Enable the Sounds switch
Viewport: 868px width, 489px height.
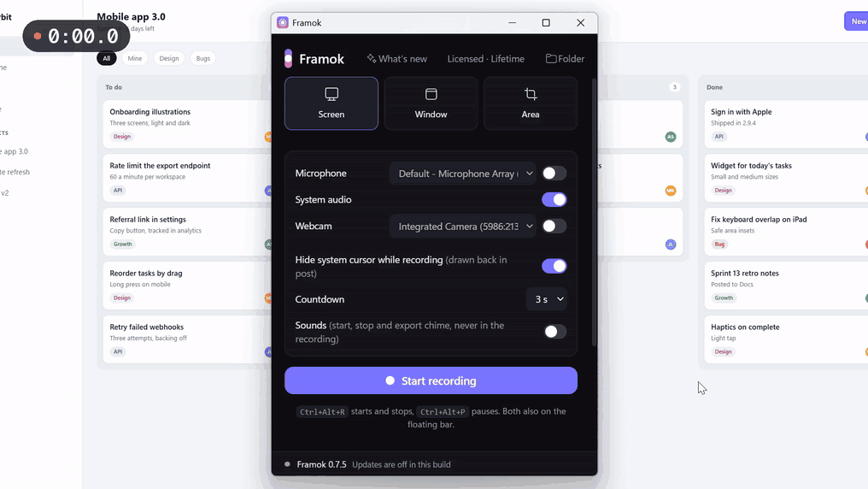[x=554, y=332]
